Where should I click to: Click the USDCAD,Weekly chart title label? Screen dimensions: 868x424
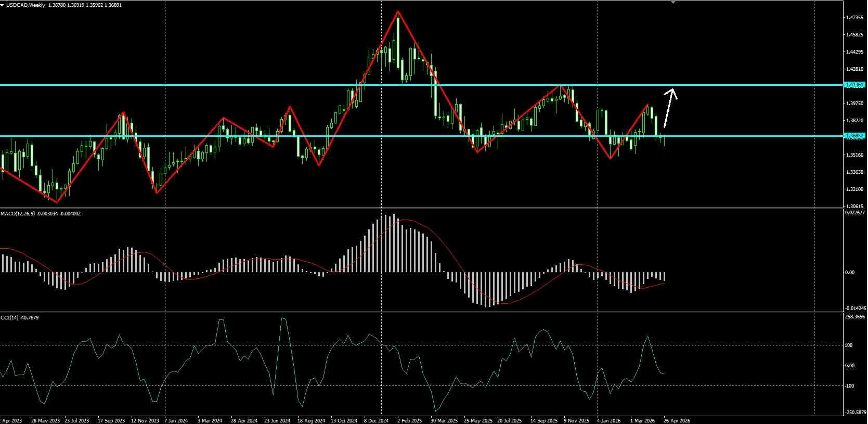(24, 5)
